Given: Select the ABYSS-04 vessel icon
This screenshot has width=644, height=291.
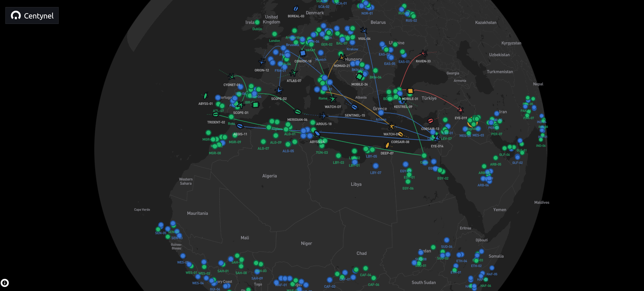Looking at the screenshot, I should [317, 134].
